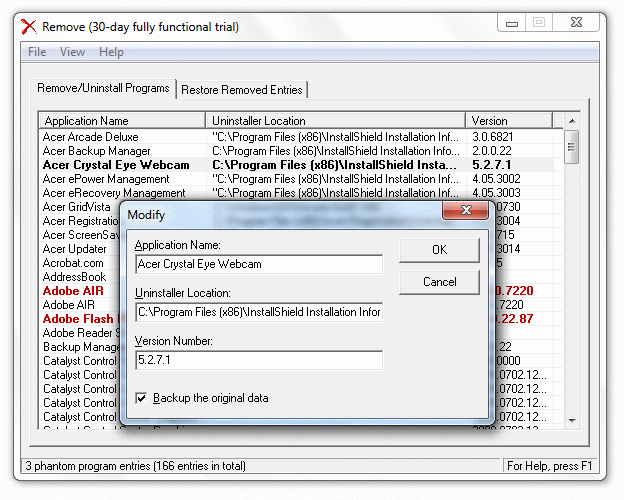Select the red Adobe Flash entry
624x500 pixels.
(x=80, y=319)
